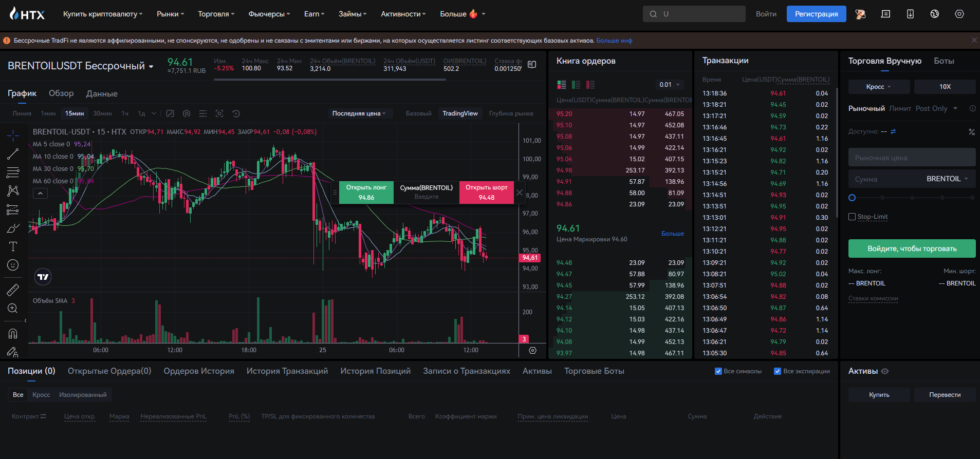Take a chart screenshot with camera icon
This screenshot has height=459, width=980.
219,113
